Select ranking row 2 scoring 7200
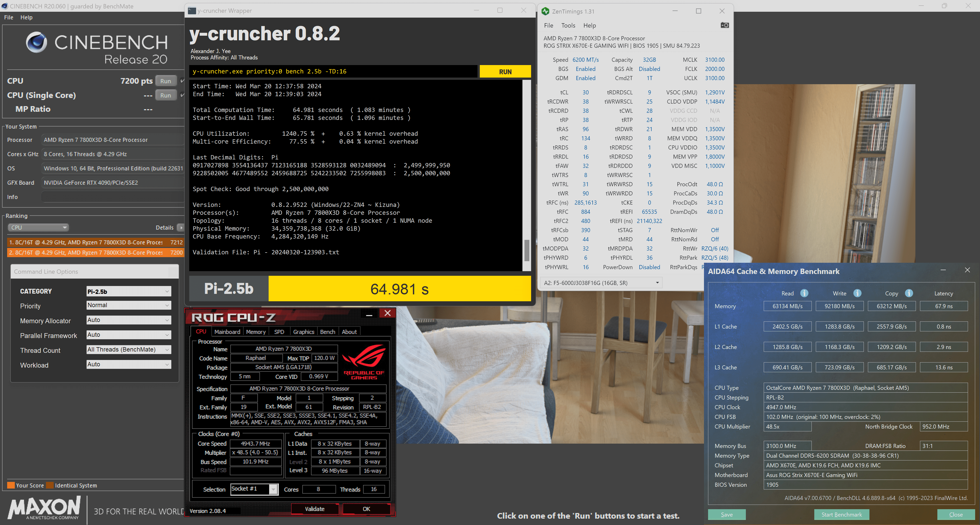Viewport: 980px width, 525px height. tap(96, 253)
